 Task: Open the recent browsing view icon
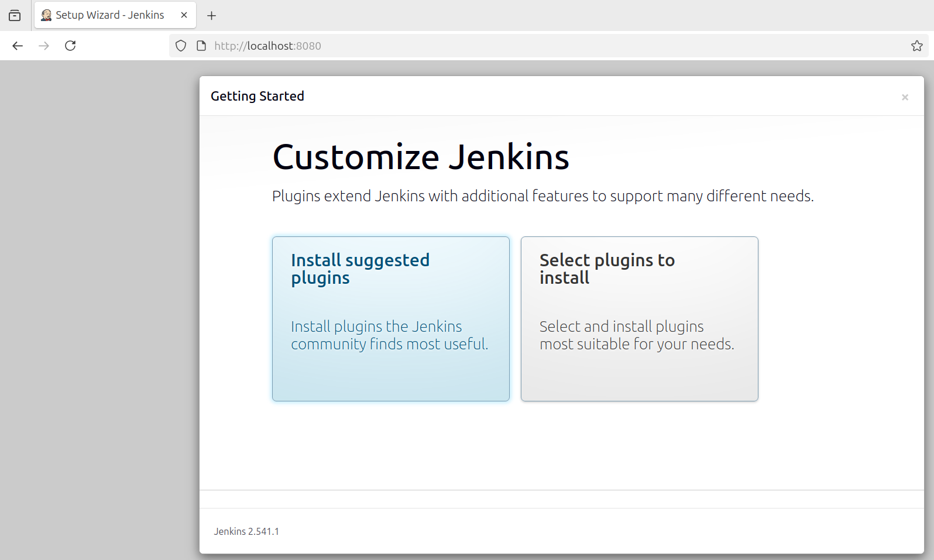15,16
